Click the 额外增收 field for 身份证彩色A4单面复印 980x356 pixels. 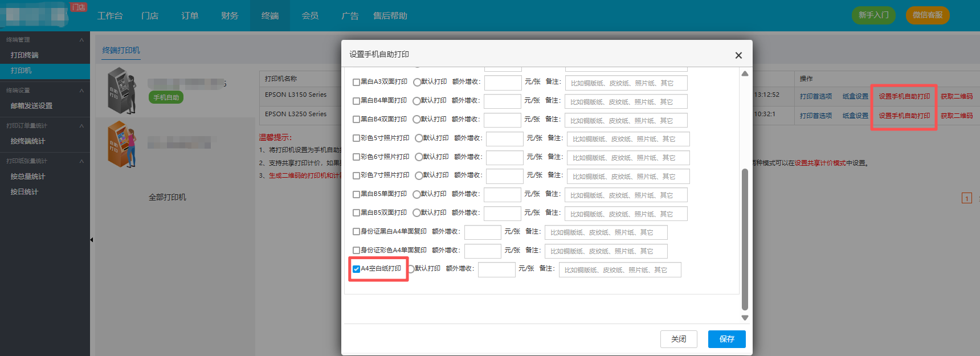[483, 251]
